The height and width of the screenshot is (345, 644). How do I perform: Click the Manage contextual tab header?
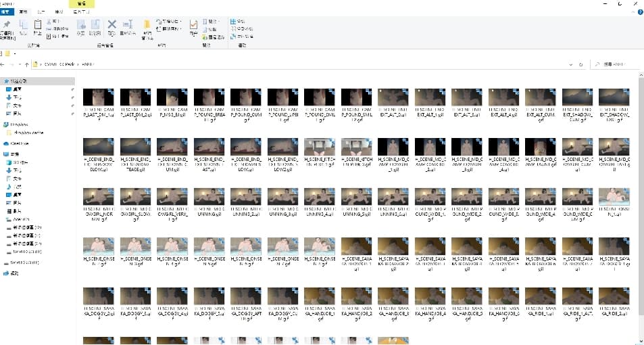(81, 3)
